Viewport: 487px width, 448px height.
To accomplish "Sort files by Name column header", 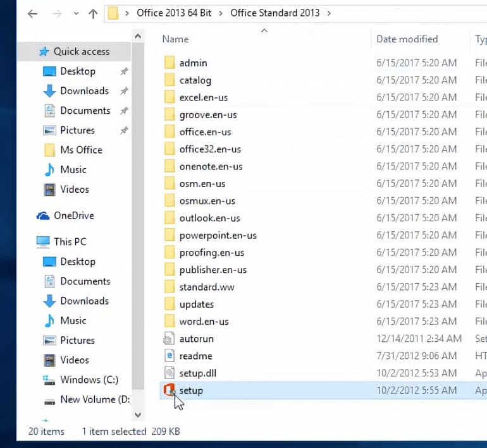I will (x=175, y=39).
